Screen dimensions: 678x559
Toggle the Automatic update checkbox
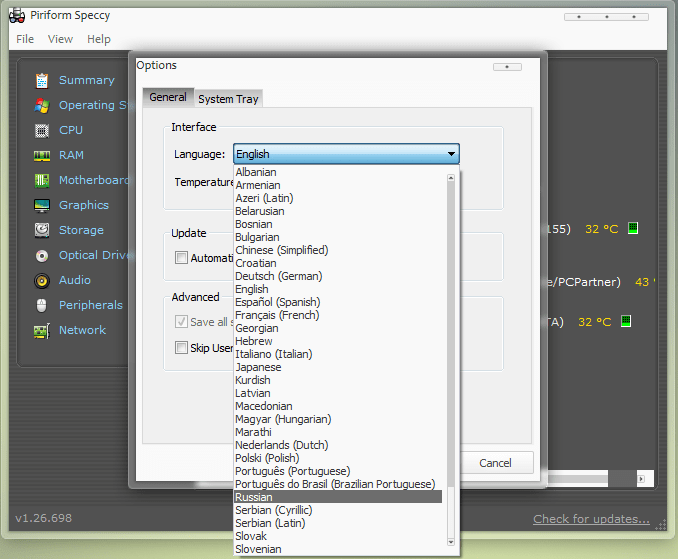(181, 258)
